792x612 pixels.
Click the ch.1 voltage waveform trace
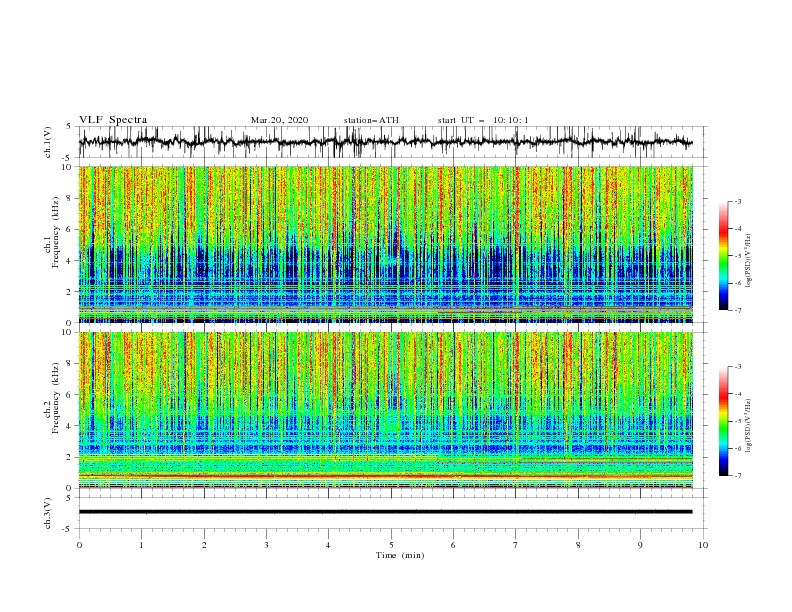[385, 142]
